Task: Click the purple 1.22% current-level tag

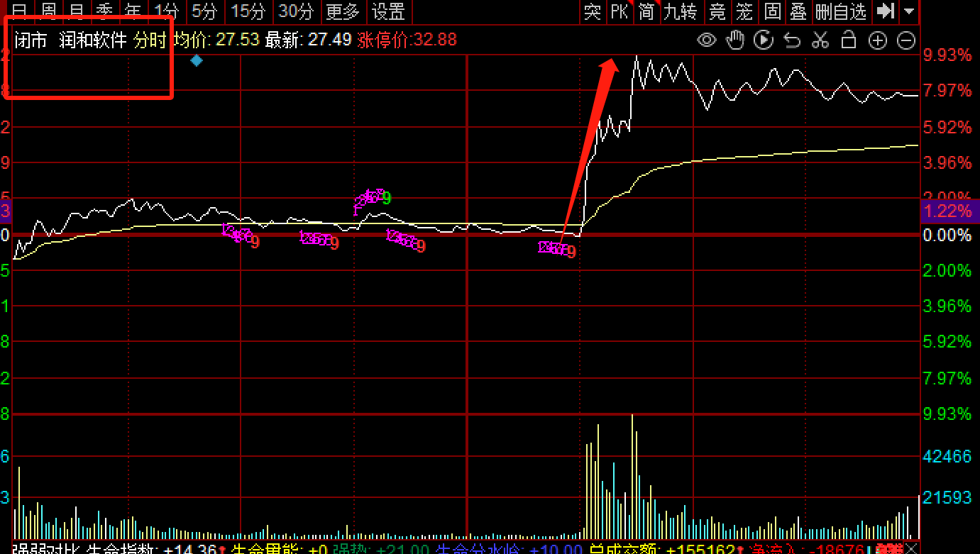Action: (949, 211)
